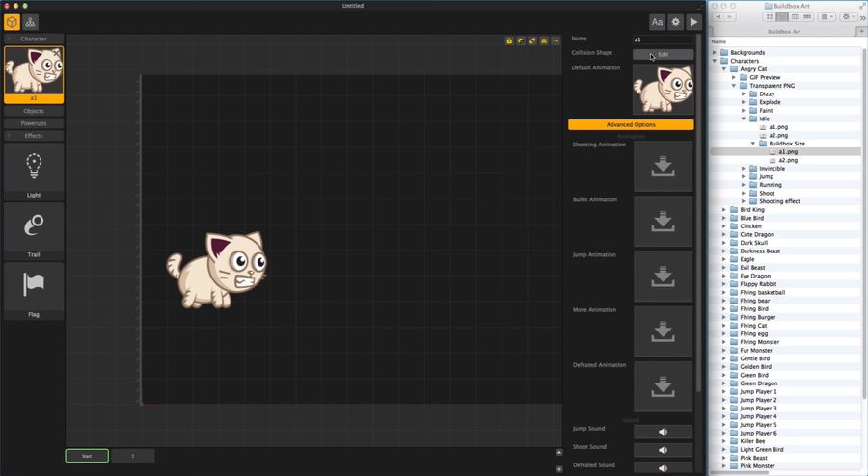Show Finder toolbar overflow chevrons

click(862, 17)
